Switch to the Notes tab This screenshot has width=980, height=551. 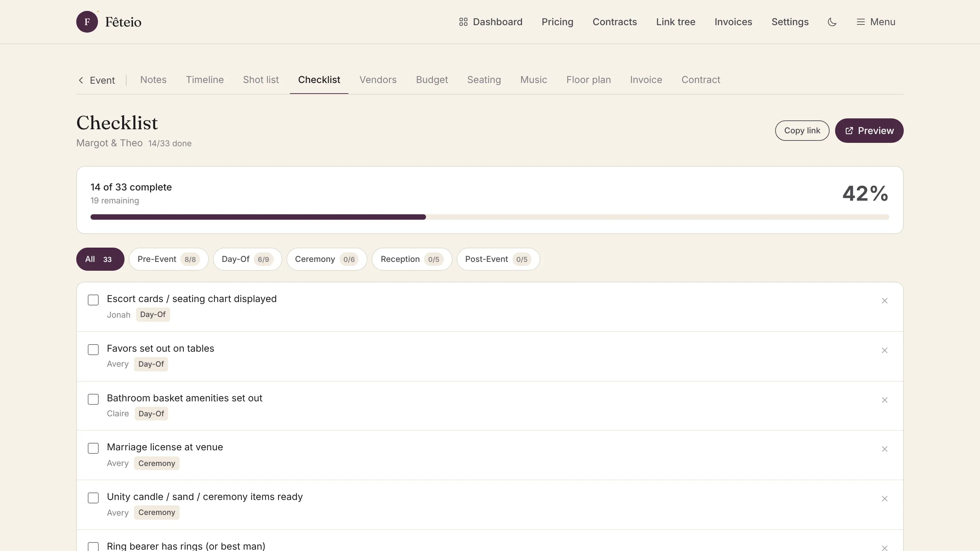(153, 80)
